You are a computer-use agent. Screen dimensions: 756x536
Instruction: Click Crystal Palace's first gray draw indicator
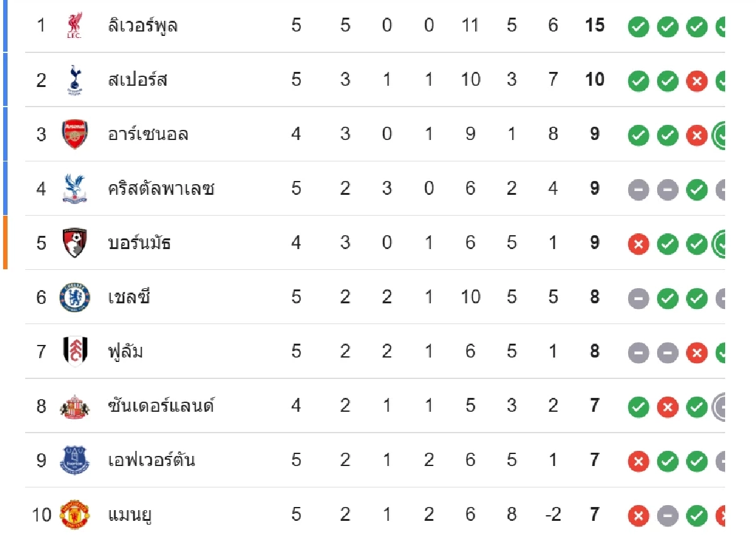click(638, 189)
